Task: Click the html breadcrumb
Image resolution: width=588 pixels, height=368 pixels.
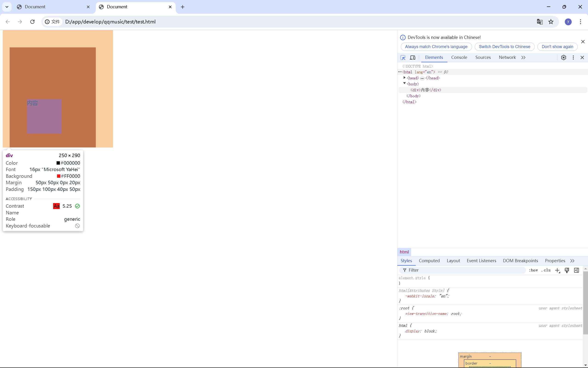Action: (x=404, y=252)
